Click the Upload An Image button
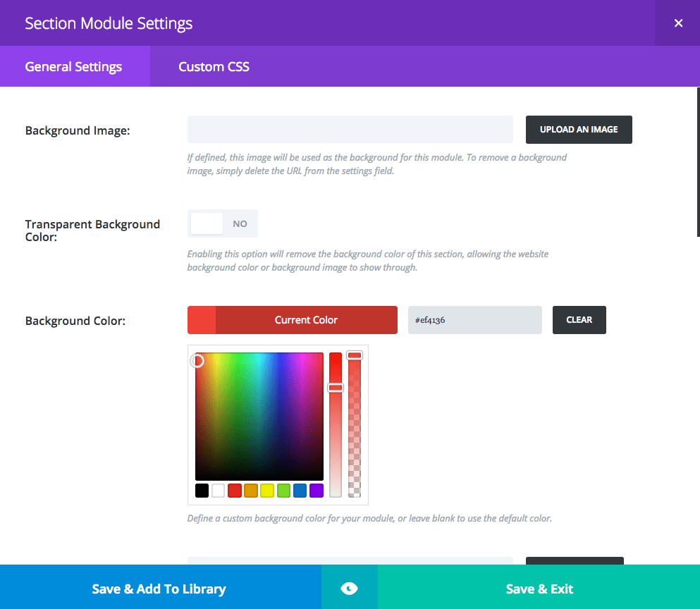Viewport: 700px width, 609px height. point(579,130)
